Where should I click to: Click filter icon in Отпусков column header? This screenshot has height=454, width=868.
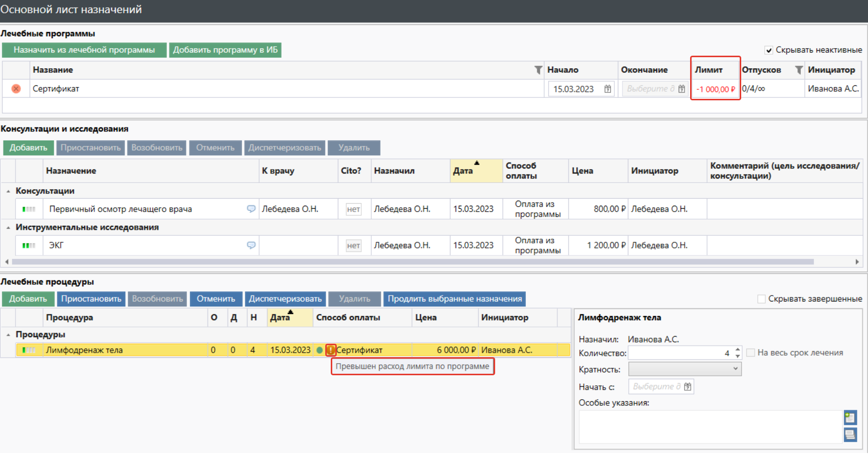799,70
